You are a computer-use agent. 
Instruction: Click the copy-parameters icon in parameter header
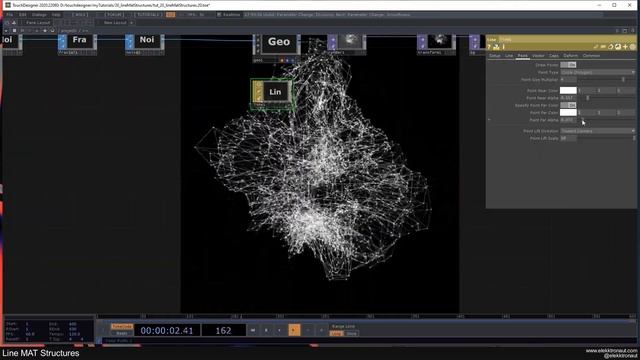(603, 47)
